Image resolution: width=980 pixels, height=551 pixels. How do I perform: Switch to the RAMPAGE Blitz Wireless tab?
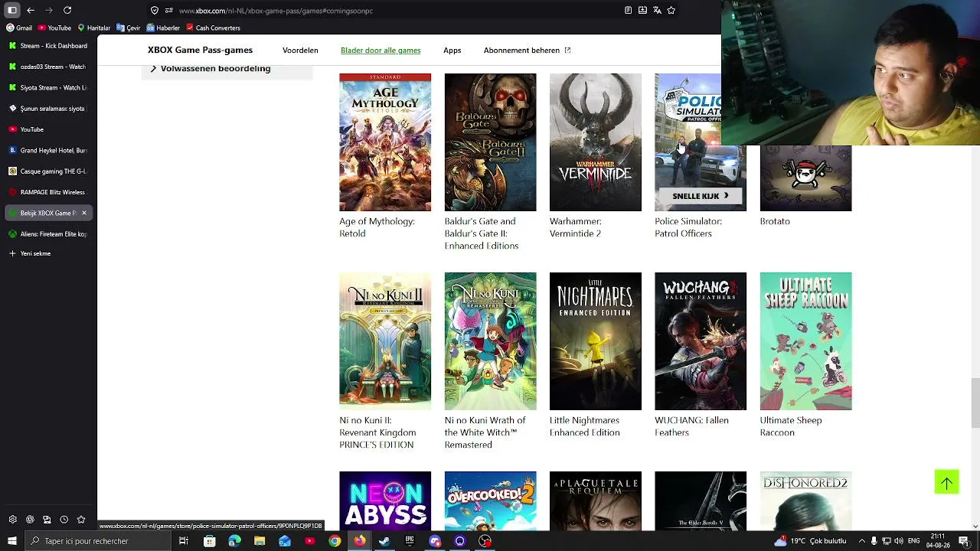(x=48, y=192)
